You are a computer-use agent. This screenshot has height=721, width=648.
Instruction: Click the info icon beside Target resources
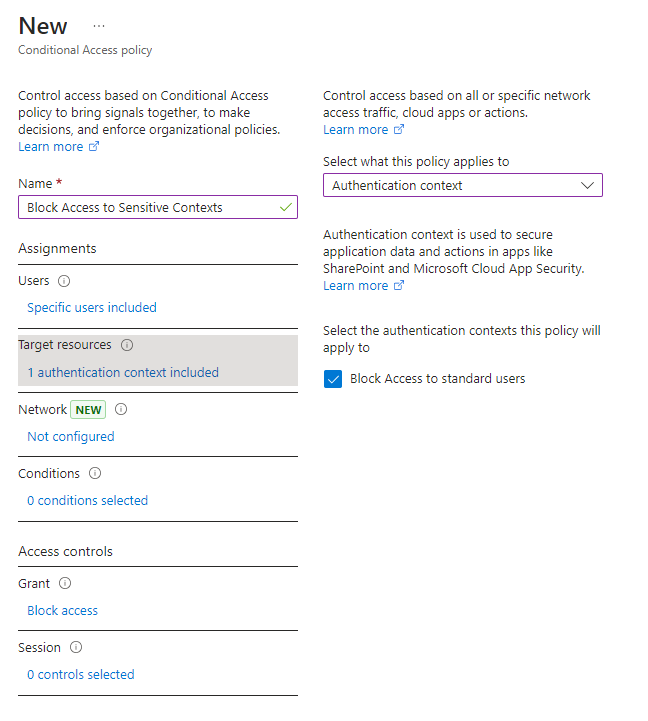127,345
